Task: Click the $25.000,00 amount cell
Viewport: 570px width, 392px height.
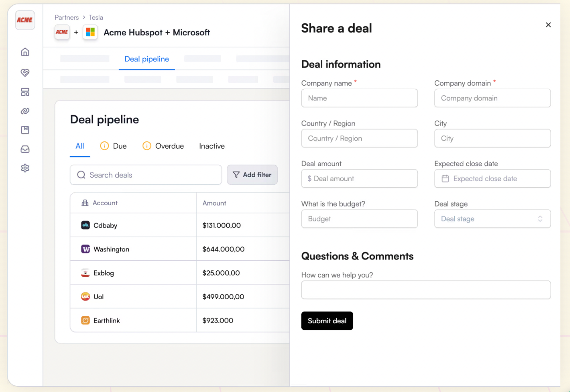Action: tap(221, 273)
